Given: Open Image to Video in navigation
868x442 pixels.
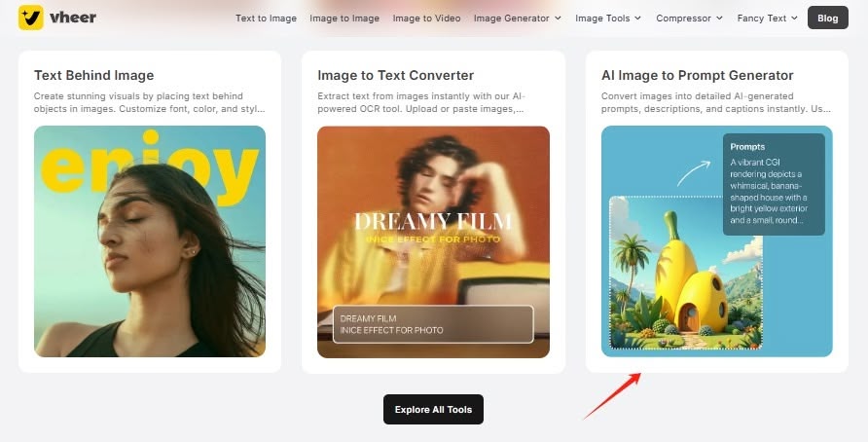Looking at the screenshot, I should [x=426, y=18].
